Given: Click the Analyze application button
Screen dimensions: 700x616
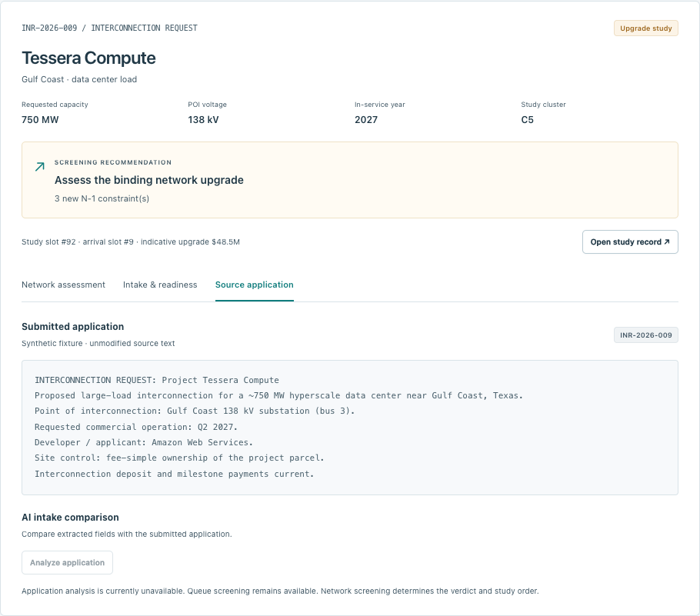Looking at the screenshot, I should 68,562.
